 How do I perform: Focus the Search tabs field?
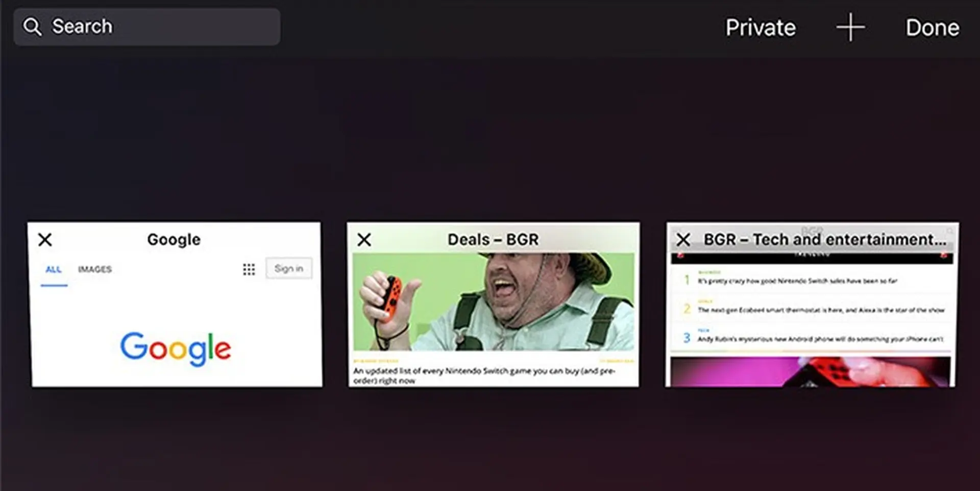147,27
